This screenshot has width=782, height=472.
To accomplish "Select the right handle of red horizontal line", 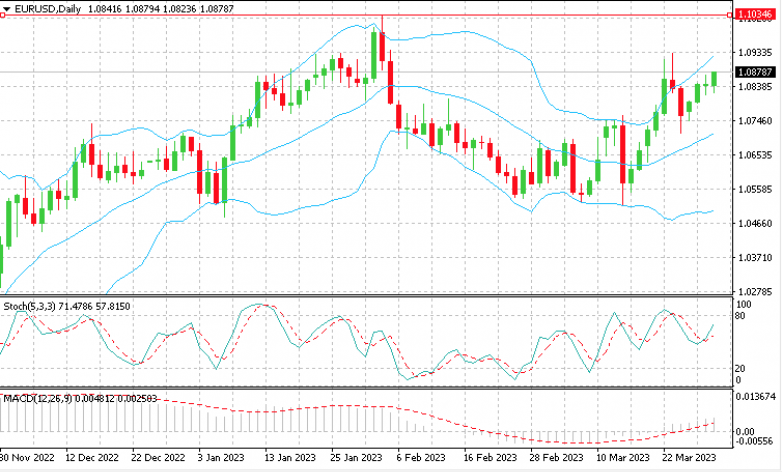I will pyautogui.click(x=730, y=15).
